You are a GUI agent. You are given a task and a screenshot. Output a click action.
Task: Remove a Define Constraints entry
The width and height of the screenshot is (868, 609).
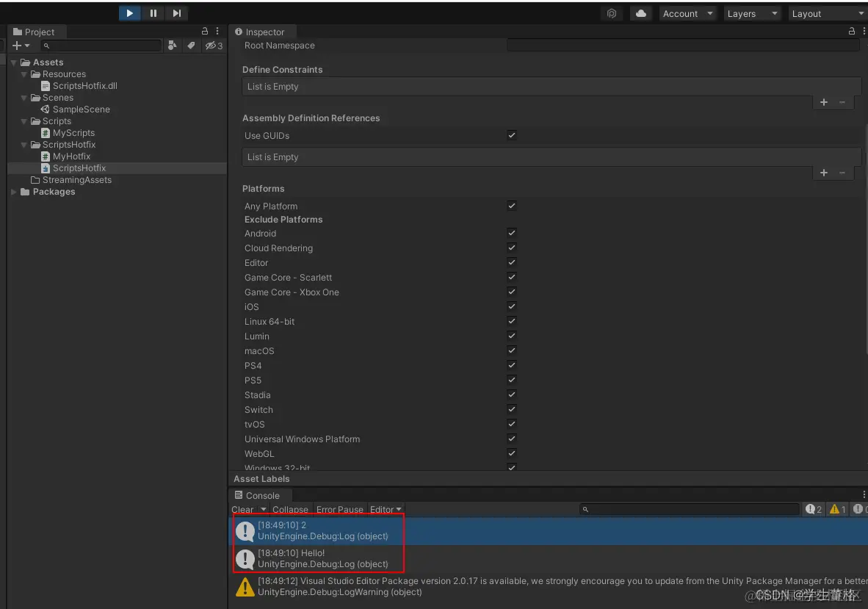point(842,102)
